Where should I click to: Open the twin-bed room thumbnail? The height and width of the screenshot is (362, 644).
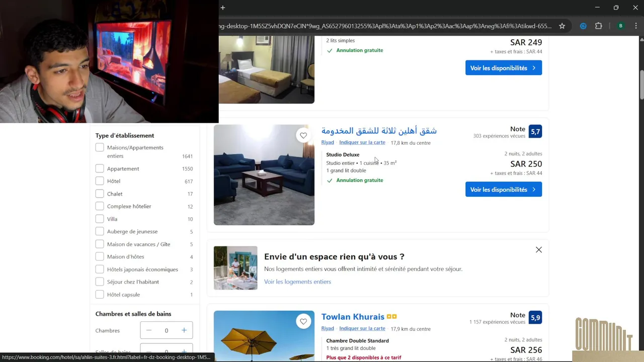(267, 70)
